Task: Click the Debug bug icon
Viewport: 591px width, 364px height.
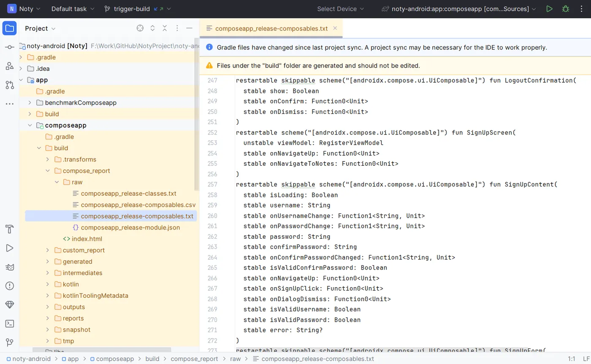Action: [x=566, y=9]
